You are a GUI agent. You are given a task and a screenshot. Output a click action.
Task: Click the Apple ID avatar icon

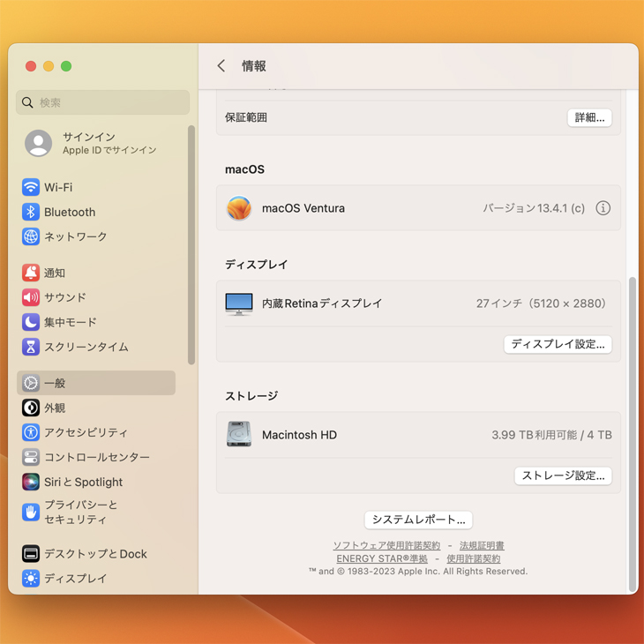click(38, 143)
